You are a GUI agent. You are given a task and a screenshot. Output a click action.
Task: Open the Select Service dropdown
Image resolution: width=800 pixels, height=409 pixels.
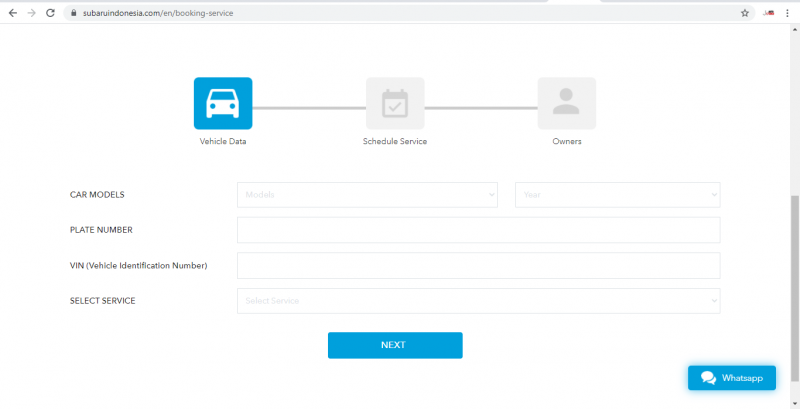(478, 301)
